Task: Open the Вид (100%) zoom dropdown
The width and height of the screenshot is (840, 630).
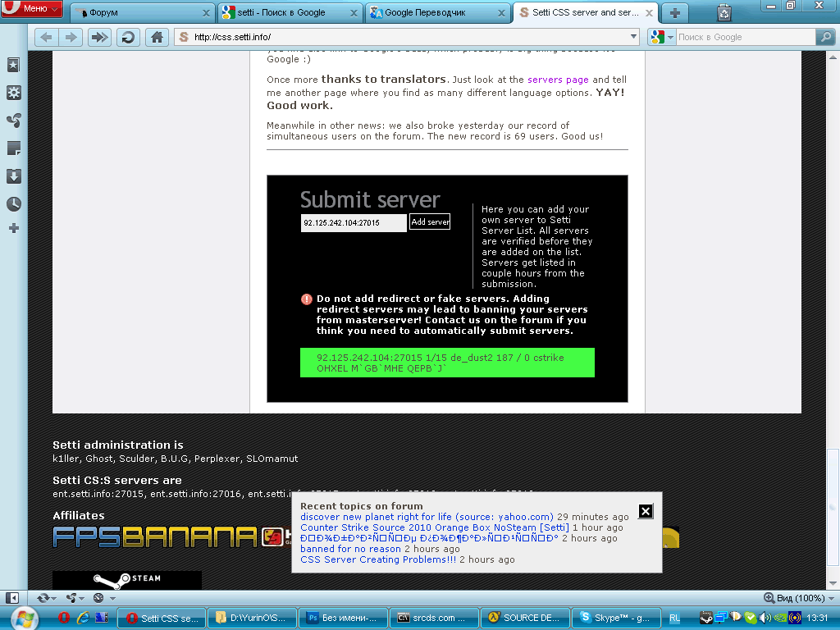Action: pyautogui.click(x=804, y=598)
